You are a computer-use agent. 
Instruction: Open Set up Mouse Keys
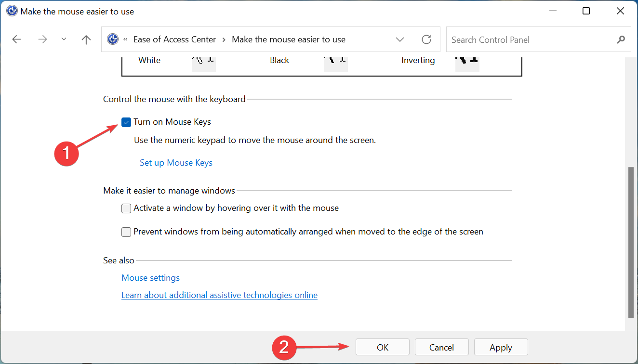point(175,162)
